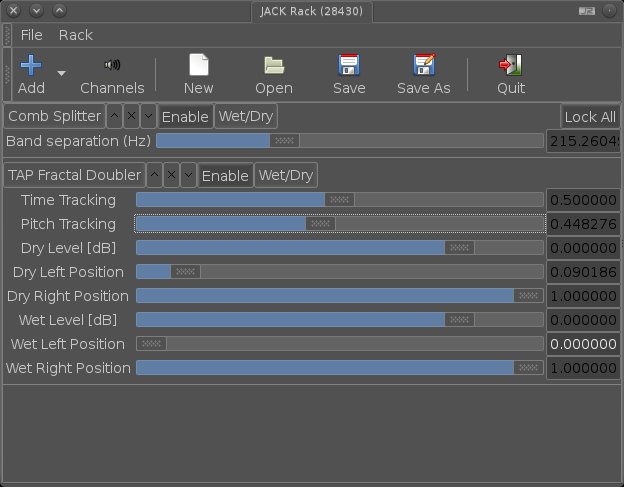
Task: Move TAP Fractal Doubler up
Action: 154,175
